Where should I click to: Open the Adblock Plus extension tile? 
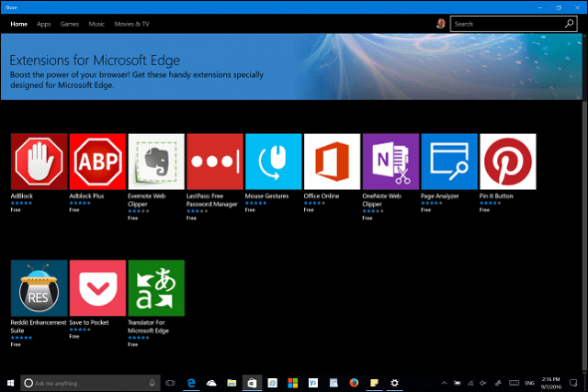(x=97, y=162)
